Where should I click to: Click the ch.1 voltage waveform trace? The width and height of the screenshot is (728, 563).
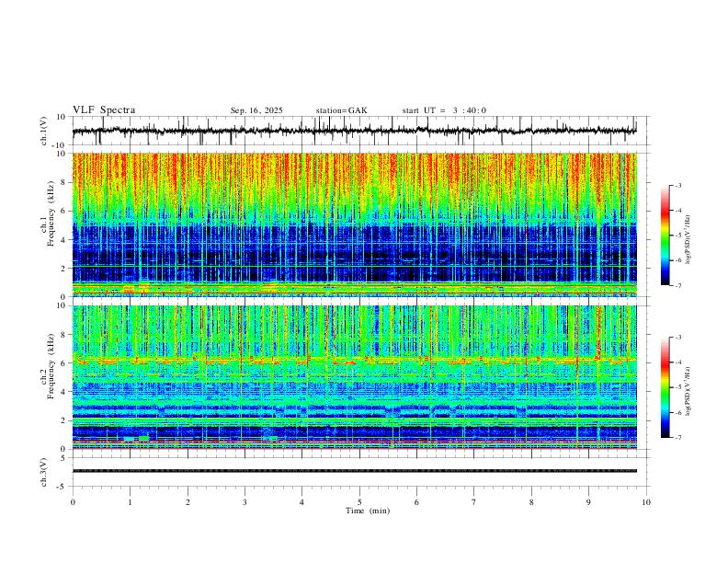(x=355, y=131)
